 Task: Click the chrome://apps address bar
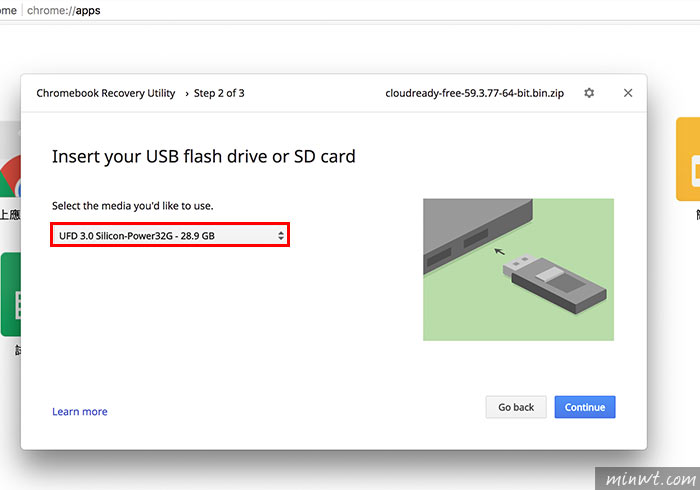[x=64, y=10]
